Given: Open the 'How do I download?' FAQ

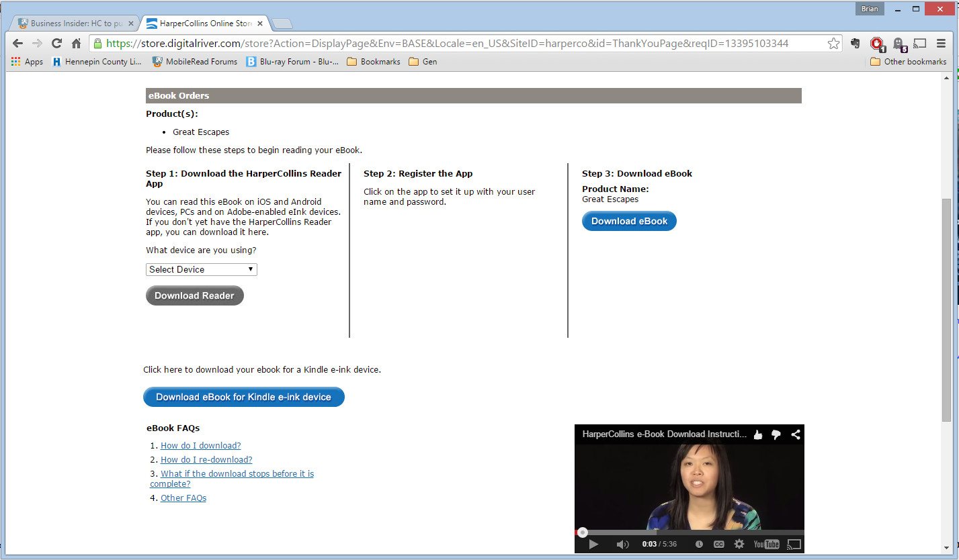Looking at the screenshot, I should [x=200, y=446].
